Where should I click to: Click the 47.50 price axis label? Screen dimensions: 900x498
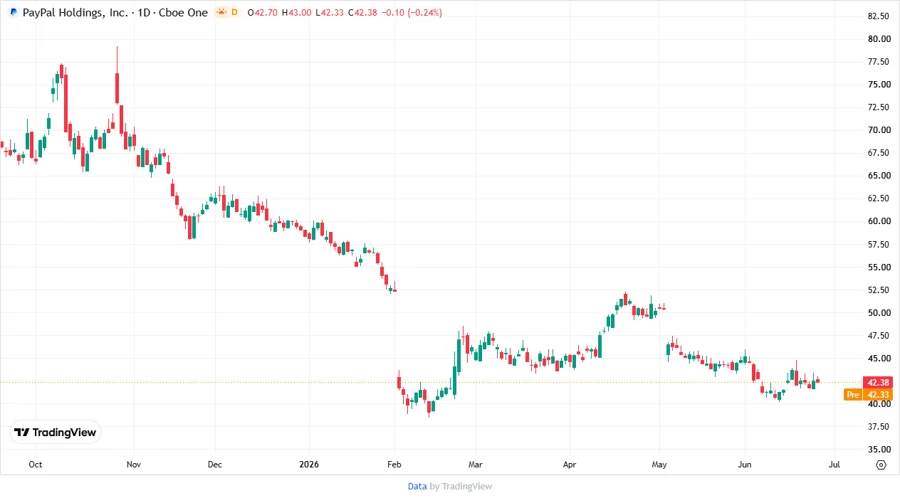pyautogui.click(x=879, y=336)
